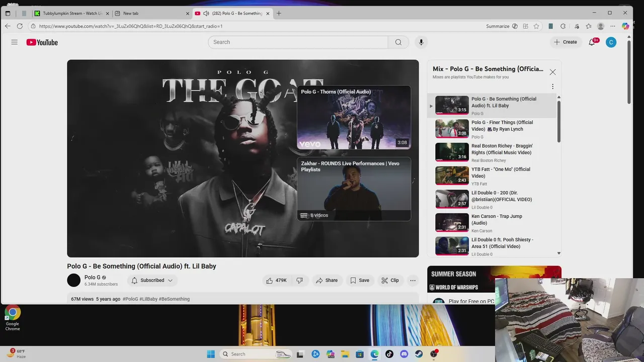Viewport: 644px width, 362px height.
Task: Open Edge favorites list icon
Action: (x=589, y=26)
